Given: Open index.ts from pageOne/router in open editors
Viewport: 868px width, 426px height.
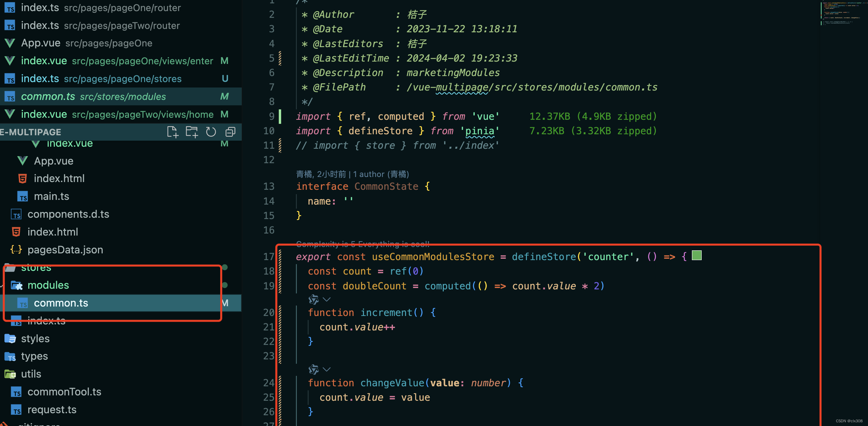Looking at the screenshot, I should click(x=121, y=8).
